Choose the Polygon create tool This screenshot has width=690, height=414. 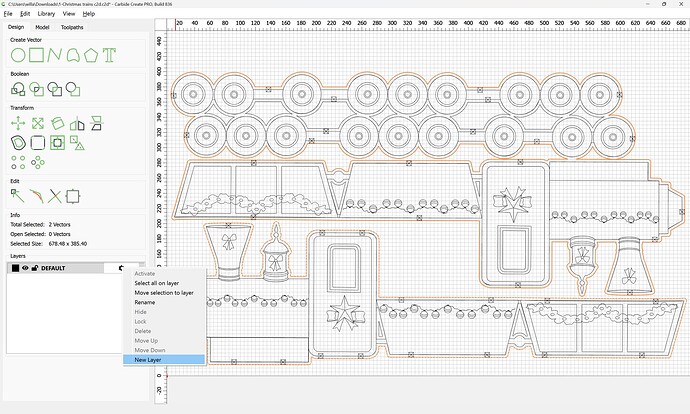(91, 55)
